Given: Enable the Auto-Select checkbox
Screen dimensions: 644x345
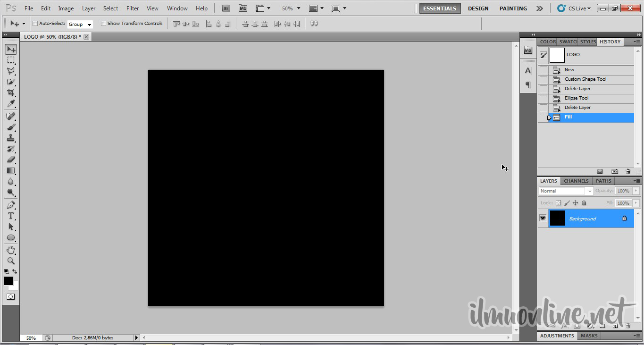Looking at the screenshot, I should 35,24.
